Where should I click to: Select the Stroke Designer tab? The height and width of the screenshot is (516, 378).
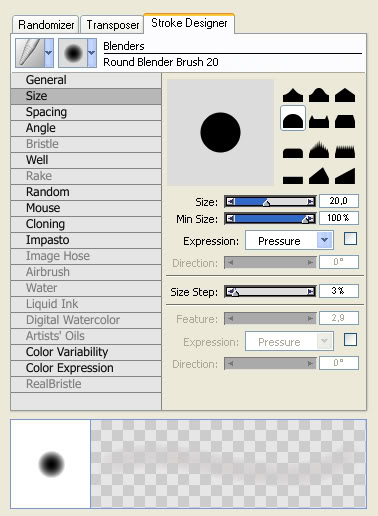coord(189,23)
